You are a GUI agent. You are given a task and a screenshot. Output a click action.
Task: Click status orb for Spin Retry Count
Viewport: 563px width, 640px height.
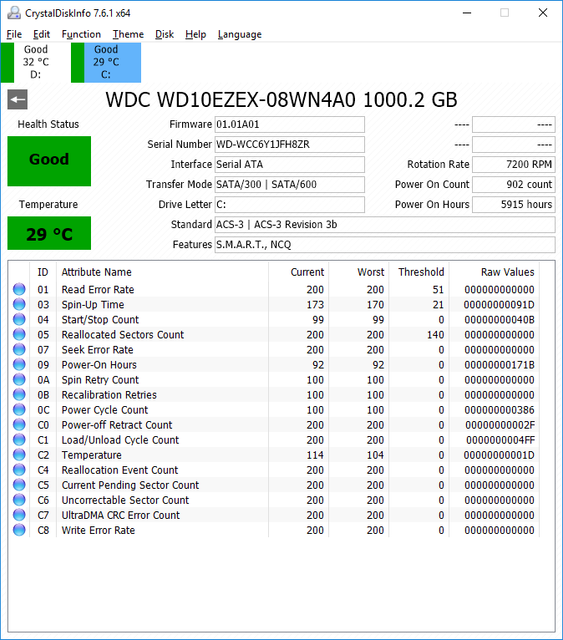click(x=19, y=380)
